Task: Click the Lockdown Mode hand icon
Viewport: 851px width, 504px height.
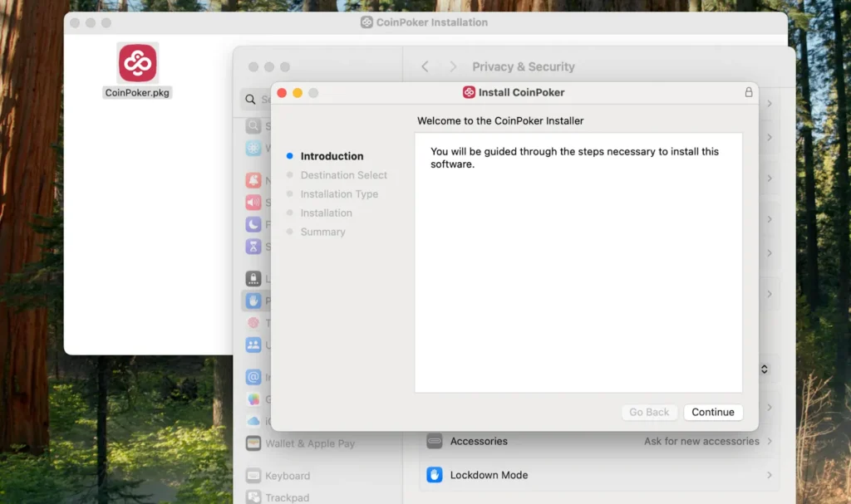Action: click(x=435, y=475)
